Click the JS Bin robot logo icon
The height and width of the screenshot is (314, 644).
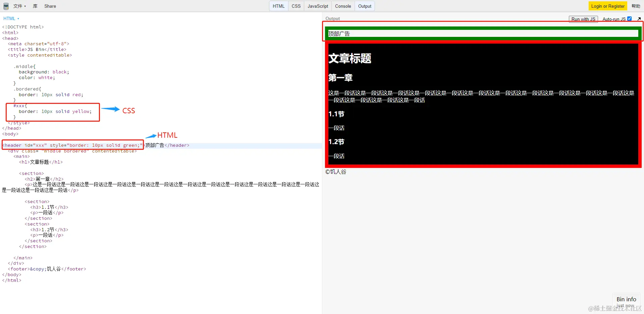(x=6, y=6)
